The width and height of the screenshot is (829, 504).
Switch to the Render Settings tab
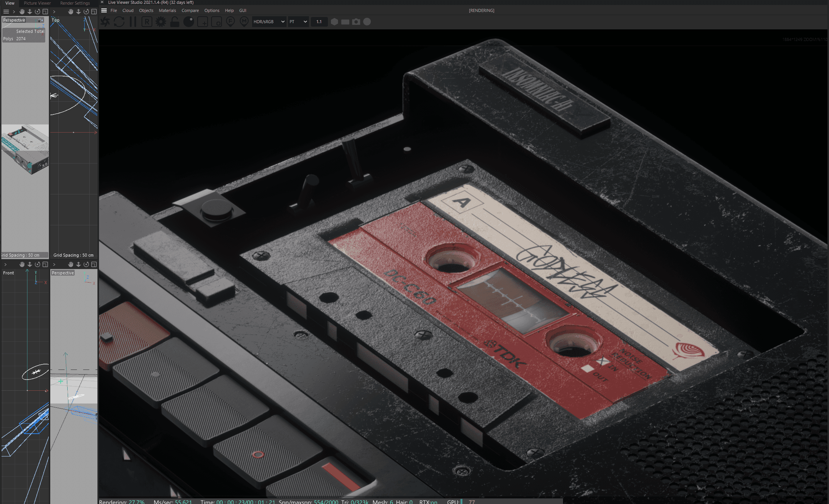click(x=75, y=3)
